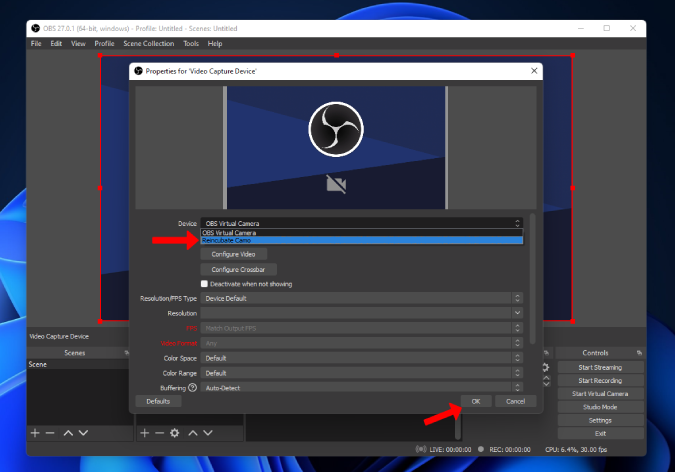Minimize the OBS main window
Viewport: 675px width, 472px height.
tap(581, 28)
